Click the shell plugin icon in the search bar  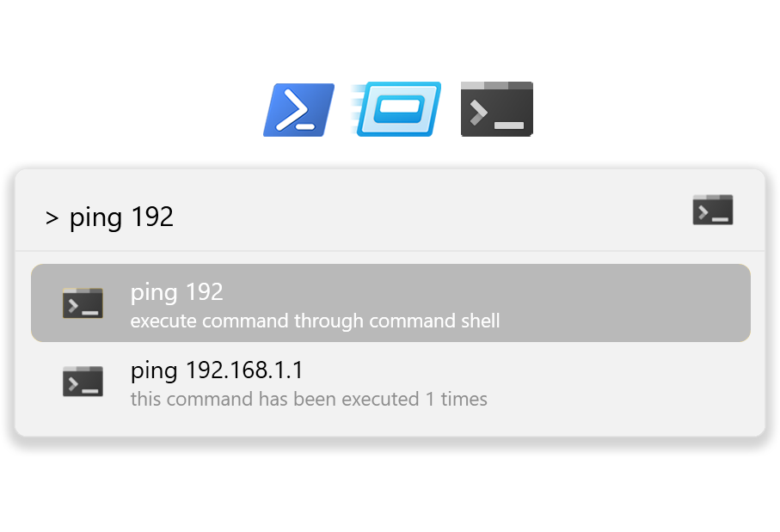712,210
